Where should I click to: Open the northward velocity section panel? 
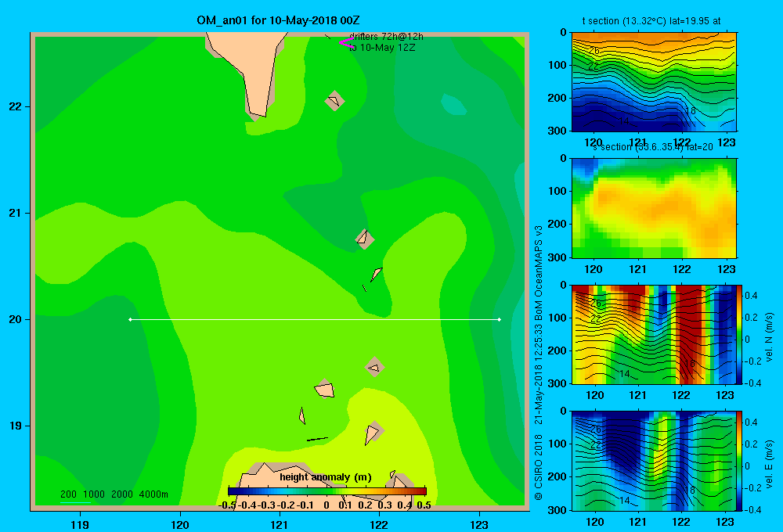(654, 334)
